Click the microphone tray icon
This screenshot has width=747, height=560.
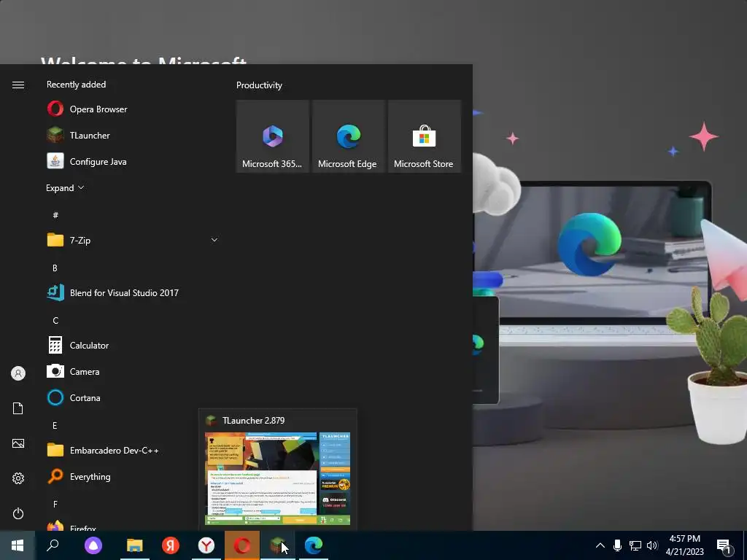pos(617,545)
